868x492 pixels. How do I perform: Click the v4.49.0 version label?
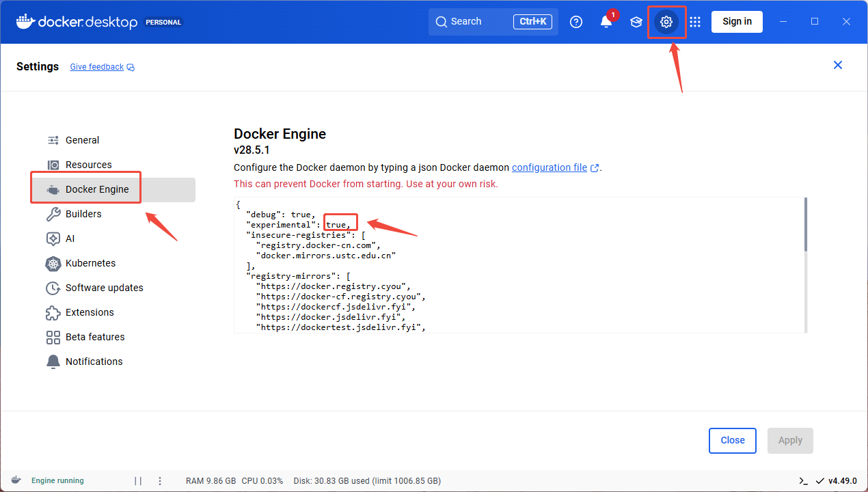tap(843, 481)
